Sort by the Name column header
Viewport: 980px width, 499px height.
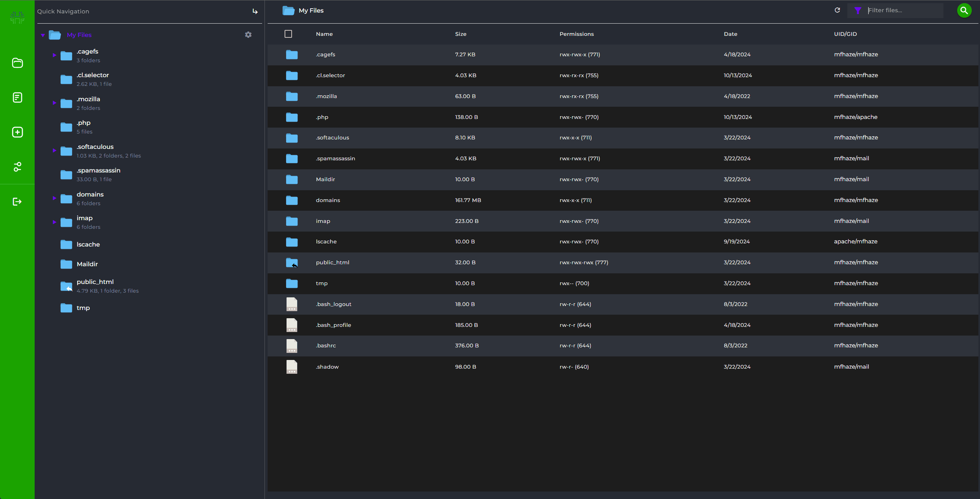tap(324, 34)
